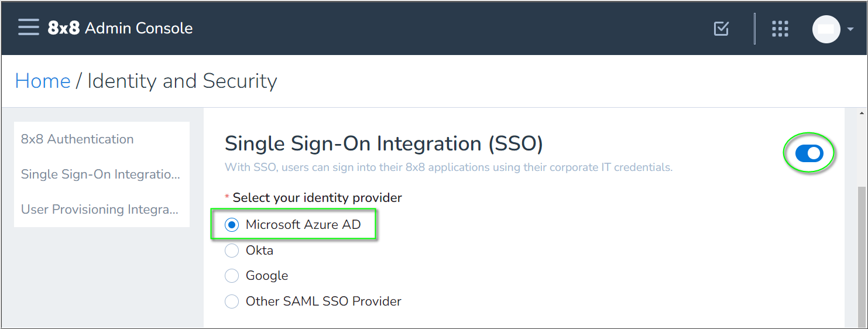Click the scrollbar up arrow
The height and width of the screenshot is (329, 868).
point(862,113)
